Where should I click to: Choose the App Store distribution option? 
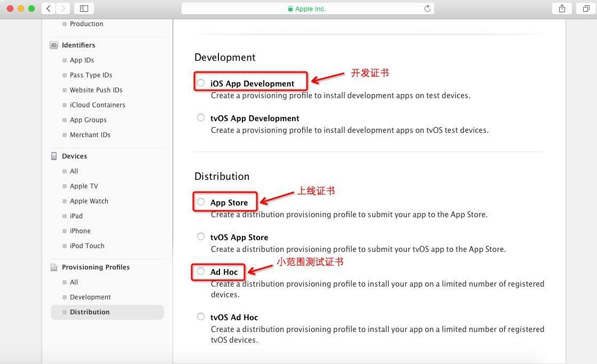point(201,202)
